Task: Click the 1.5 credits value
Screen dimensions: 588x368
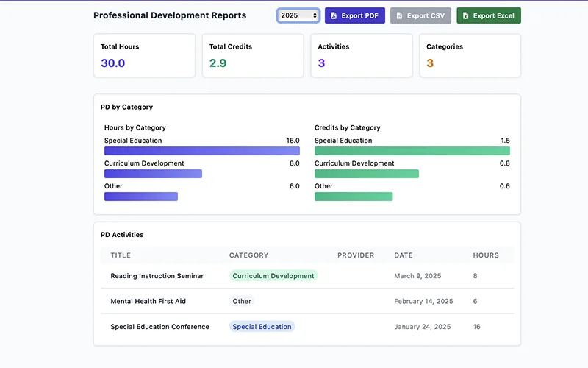Action: point(505,141)
